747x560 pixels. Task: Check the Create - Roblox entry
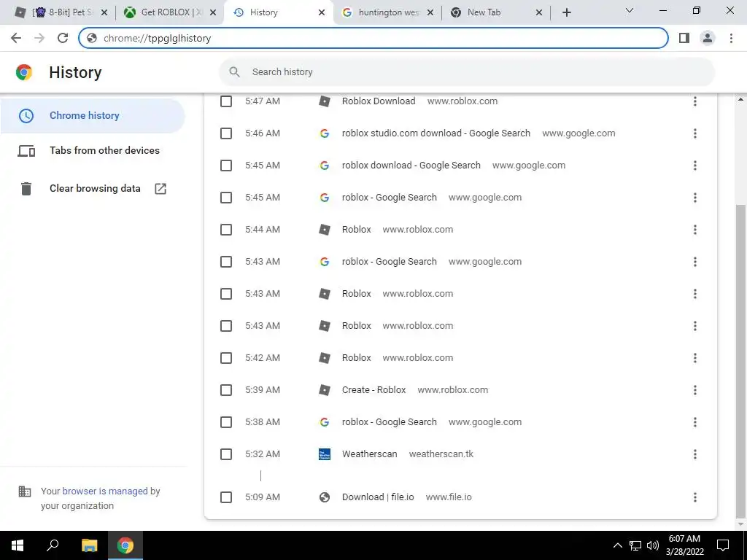[x=226, y=390]
